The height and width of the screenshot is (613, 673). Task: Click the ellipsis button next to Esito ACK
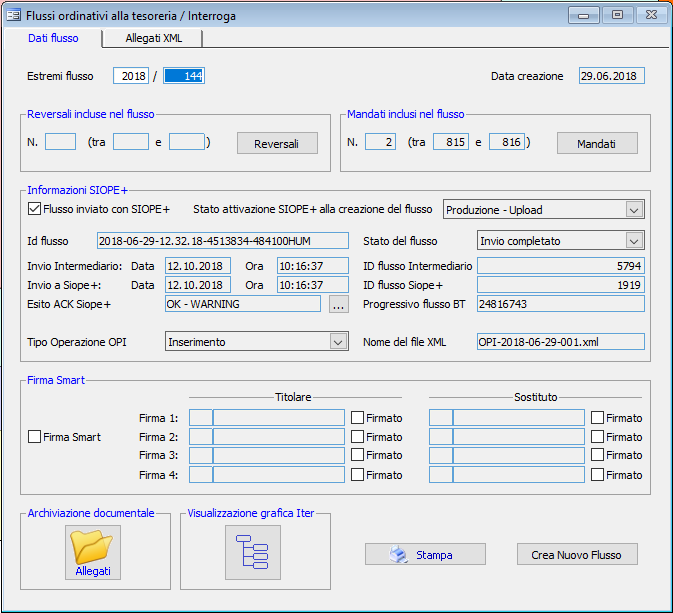[x=339, y=304]
